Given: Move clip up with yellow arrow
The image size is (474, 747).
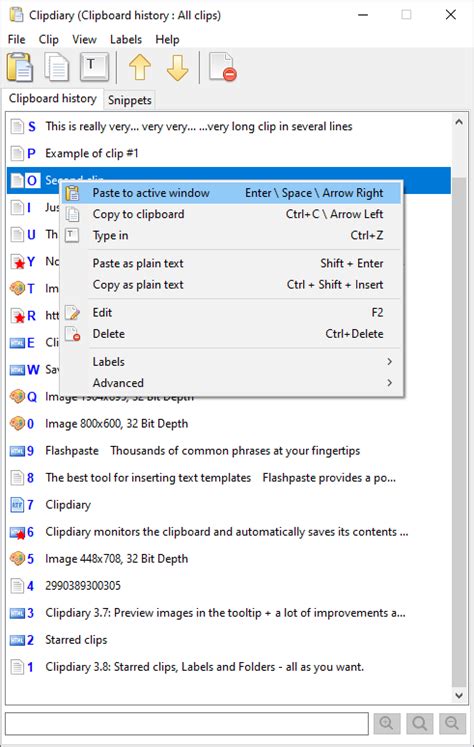Looking at the screenshot, I should tap(140, 67).
